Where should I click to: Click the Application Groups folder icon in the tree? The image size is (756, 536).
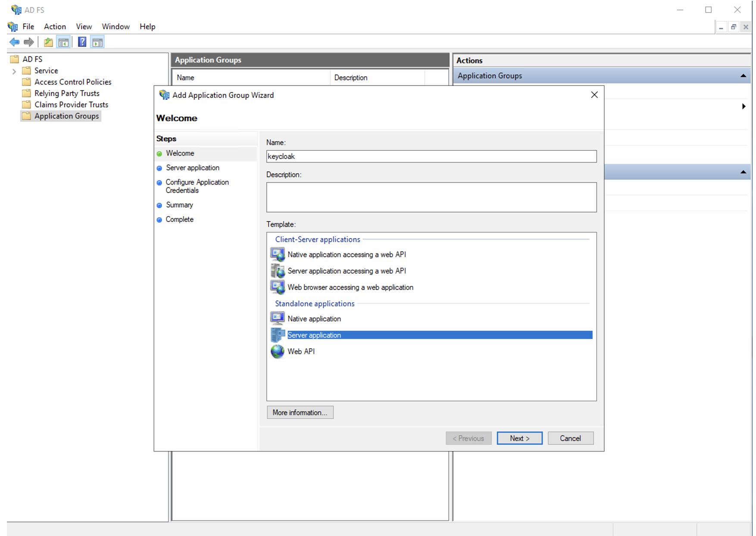(x=27, y=116)
